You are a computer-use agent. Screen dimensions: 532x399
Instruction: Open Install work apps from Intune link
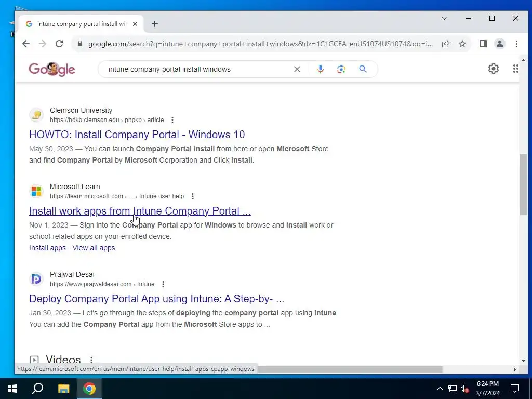pos(140,211)
